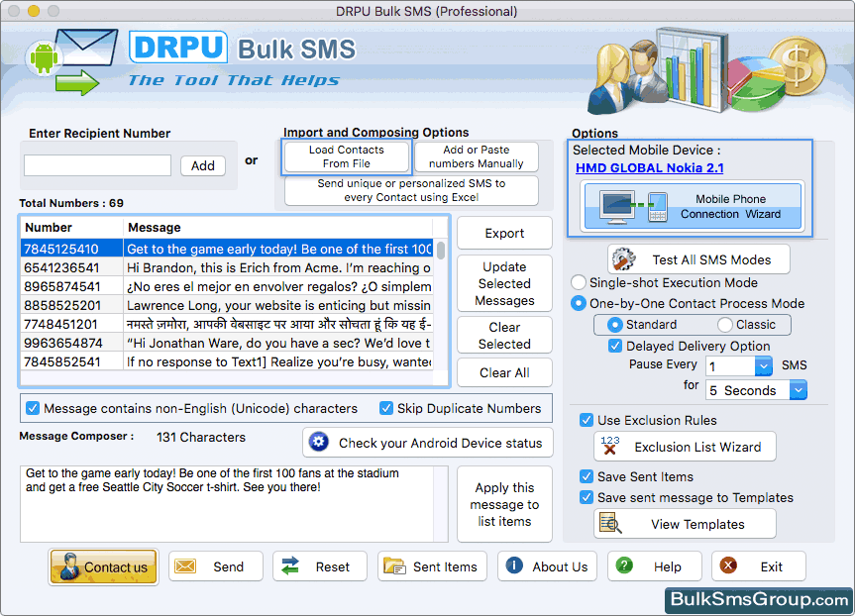The width and height of the screenshot is (855, 616).
Task: Select row with number 7748451201
Action: tap(226, 324)
